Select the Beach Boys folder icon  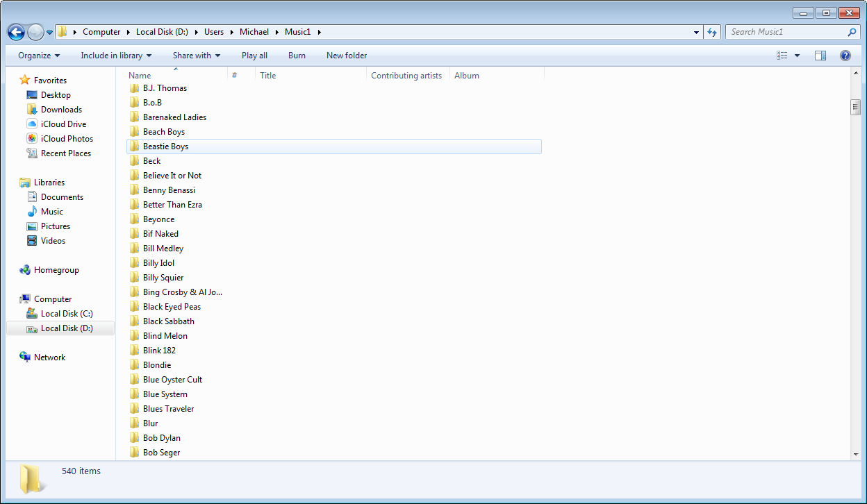(x=135, y=132)
